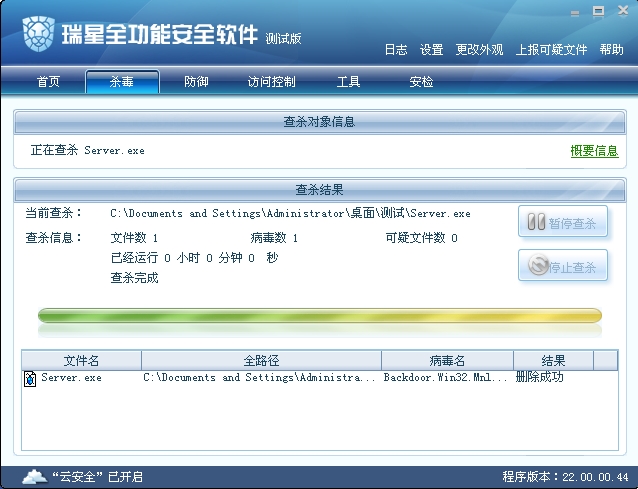Click the 查杀对象信息 panel header

coord(320,122)
